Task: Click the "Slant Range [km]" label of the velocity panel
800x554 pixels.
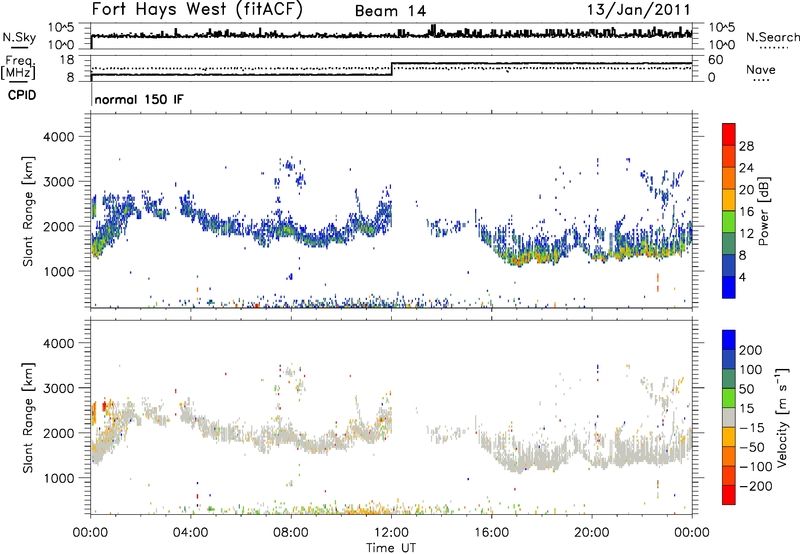Action: (x=28, y=417)
